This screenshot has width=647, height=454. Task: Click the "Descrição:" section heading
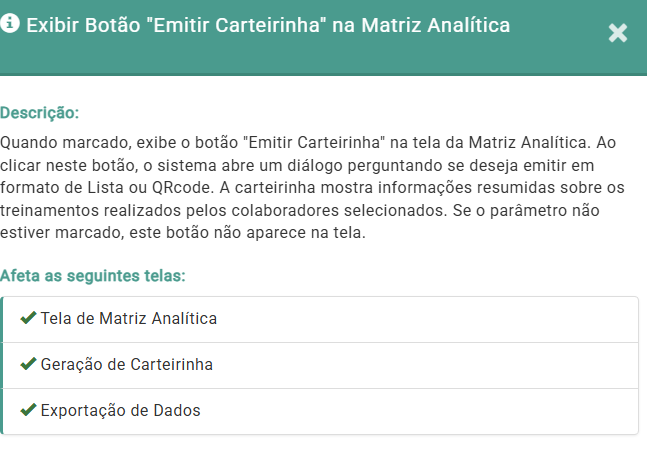click(40, 113)
